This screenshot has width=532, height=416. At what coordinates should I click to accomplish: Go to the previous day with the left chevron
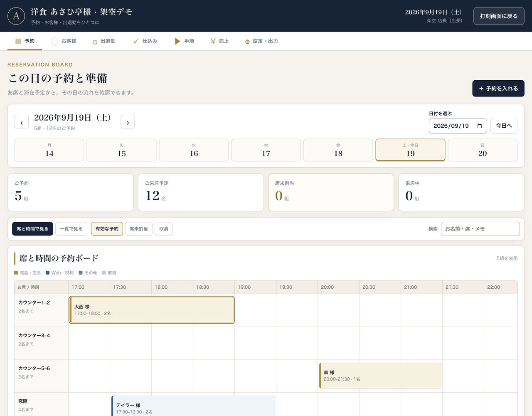[x=22, y=122]
